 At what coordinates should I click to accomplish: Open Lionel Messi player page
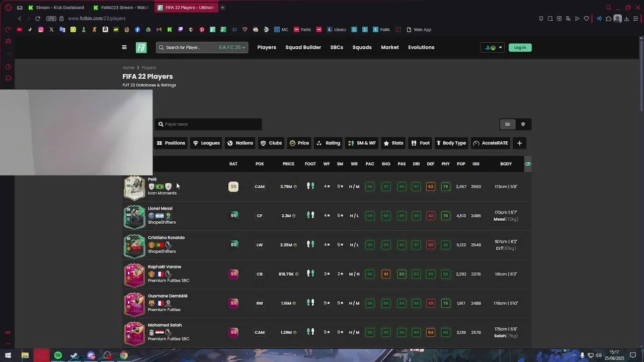click(x=160, y=208)
